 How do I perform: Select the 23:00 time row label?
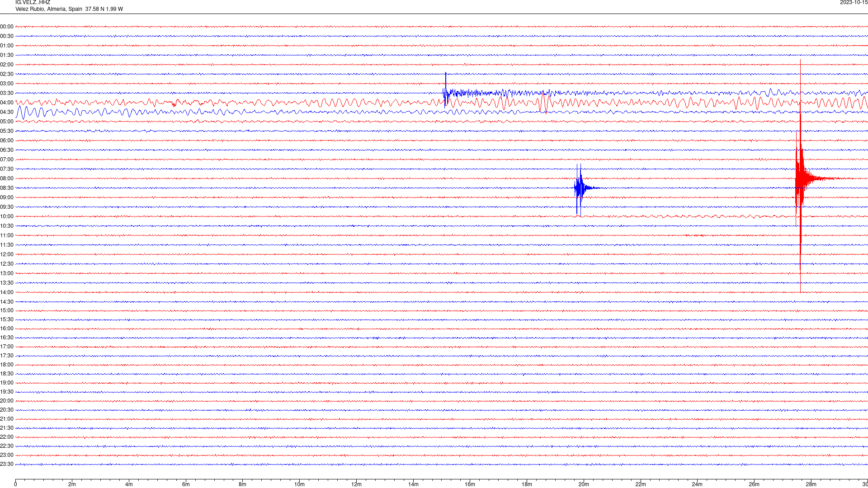click(x=7, y=455)
